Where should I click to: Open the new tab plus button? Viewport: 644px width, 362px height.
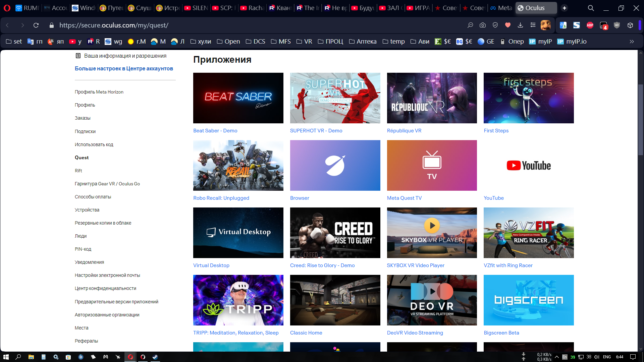point(565,8)
